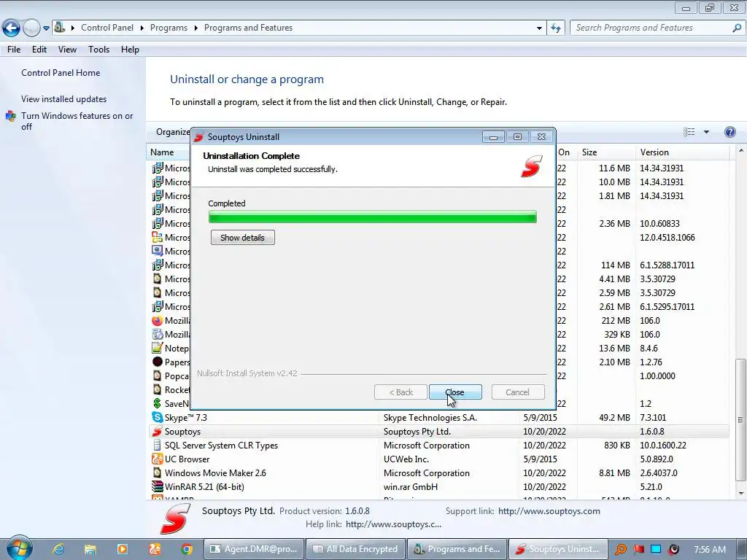Click the programs list vertical scrollbar thumb

(740, 420)
